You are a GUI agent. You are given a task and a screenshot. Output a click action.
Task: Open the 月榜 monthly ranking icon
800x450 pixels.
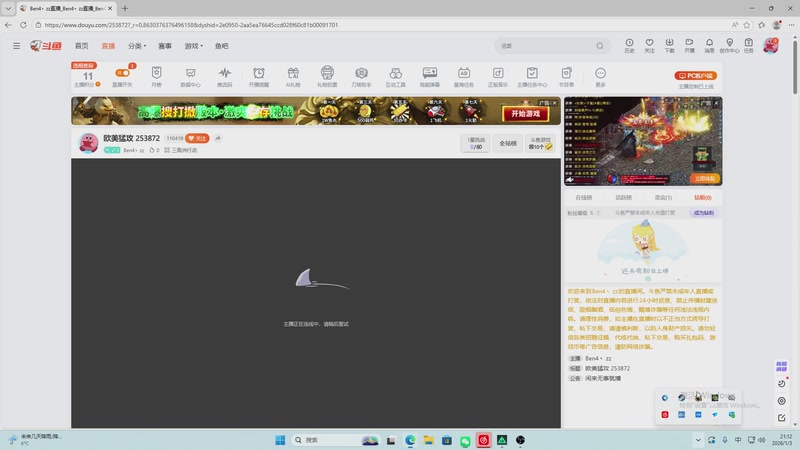click(x=157, y=76)
